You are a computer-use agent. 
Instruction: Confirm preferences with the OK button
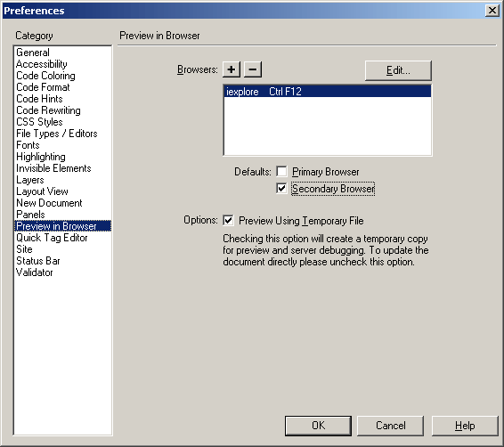click(318, 426)
